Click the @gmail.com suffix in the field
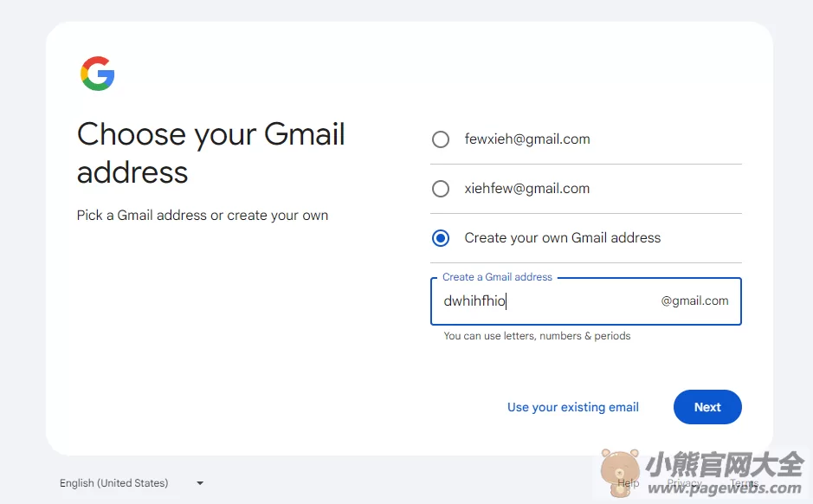 tap(694, 300)
